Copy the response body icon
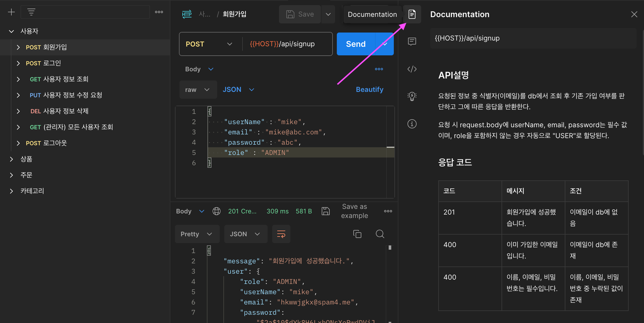The width and height of the screenshot is (644, 323). point(357,234)
